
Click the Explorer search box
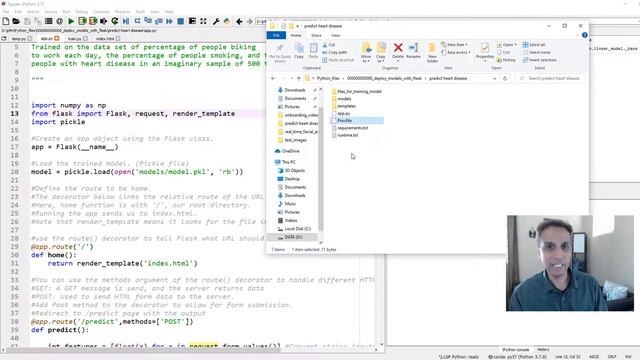click(549, 78)
